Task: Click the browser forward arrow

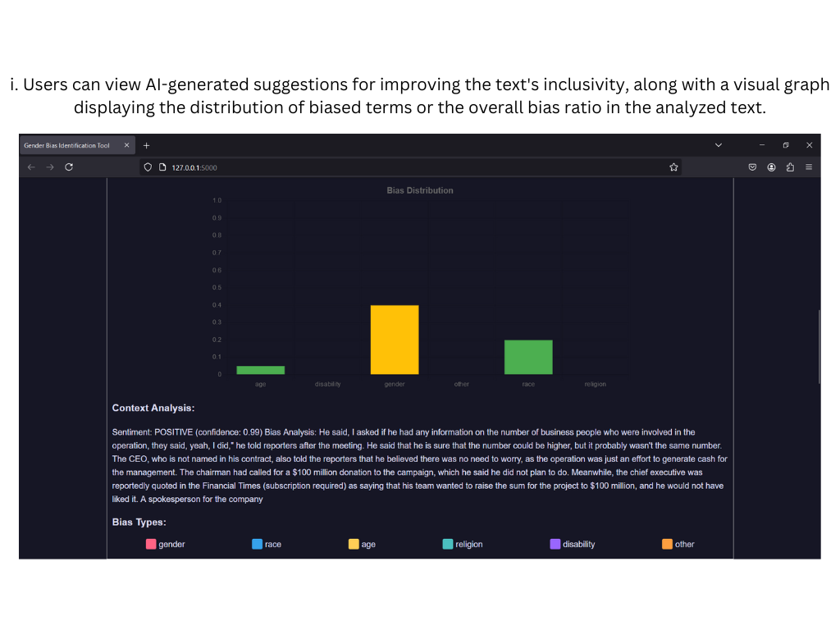Action: coord(50,167)
